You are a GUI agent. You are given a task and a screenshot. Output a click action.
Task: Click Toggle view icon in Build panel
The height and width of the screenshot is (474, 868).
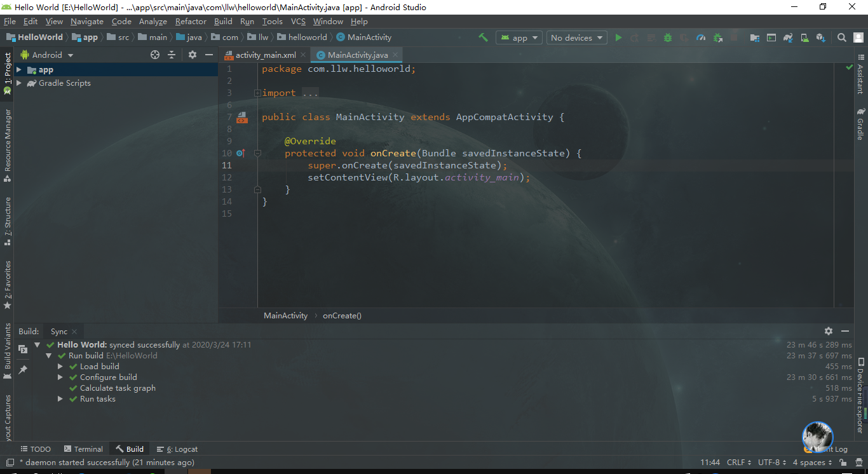pyautogui.click(x=23, y=349)
